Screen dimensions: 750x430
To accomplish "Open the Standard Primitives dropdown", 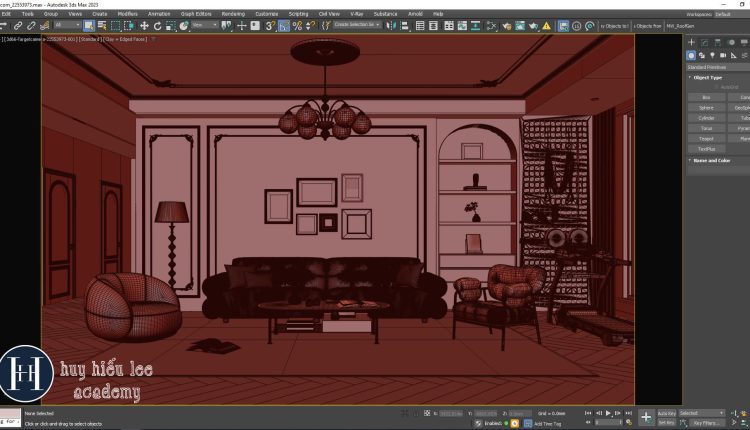I will point(718,67).
